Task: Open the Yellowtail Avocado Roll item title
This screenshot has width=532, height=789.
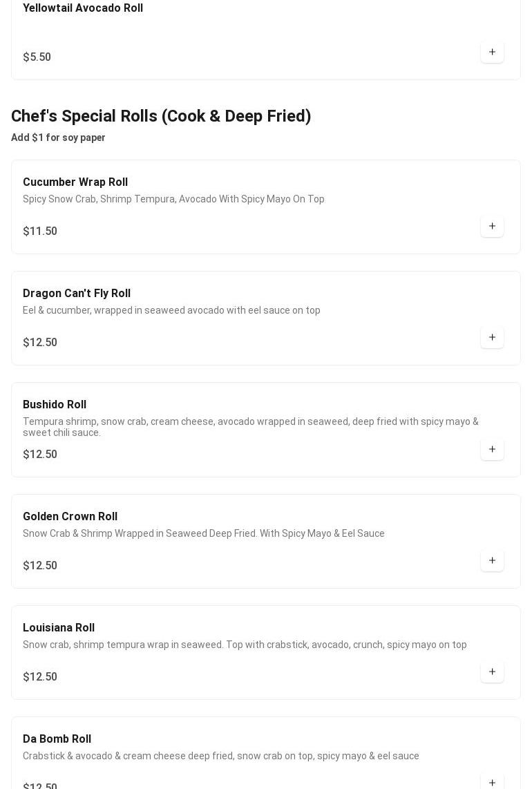Action: pos(83,8)
